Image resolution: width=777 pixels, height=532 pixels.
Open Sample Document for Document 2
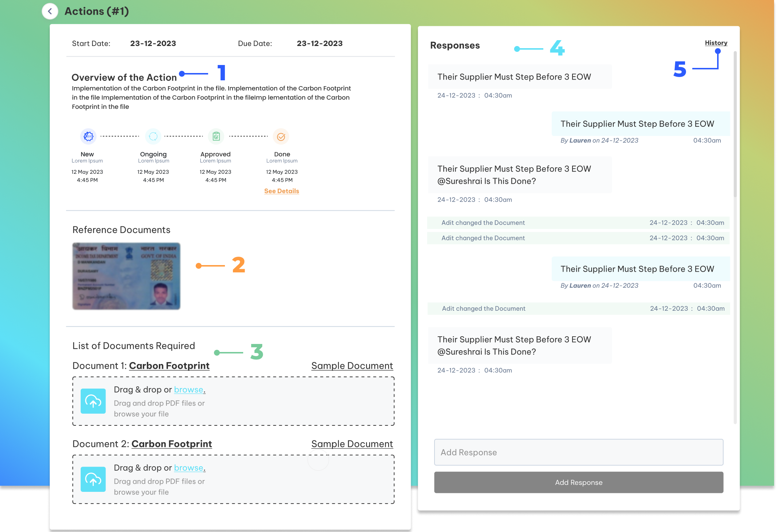(x=352, y=444)
